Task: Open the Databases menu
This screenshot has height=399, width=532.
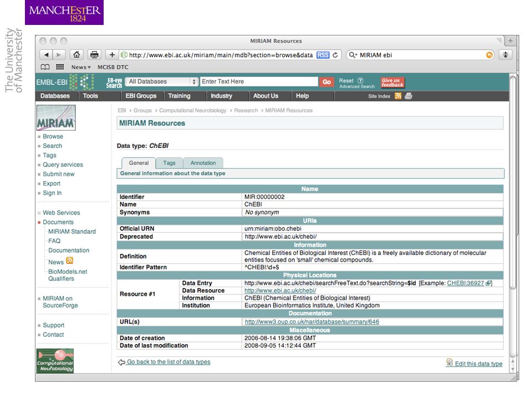Action: pyautogui.click(x=55, y=96)
